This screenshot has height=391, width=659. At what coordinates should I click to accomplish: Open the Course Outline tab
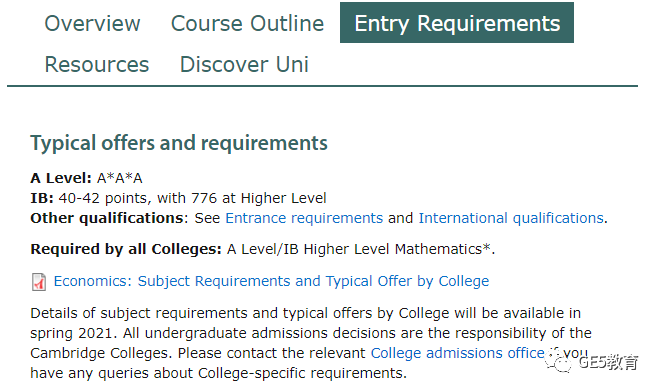click(x=248, y=24)
